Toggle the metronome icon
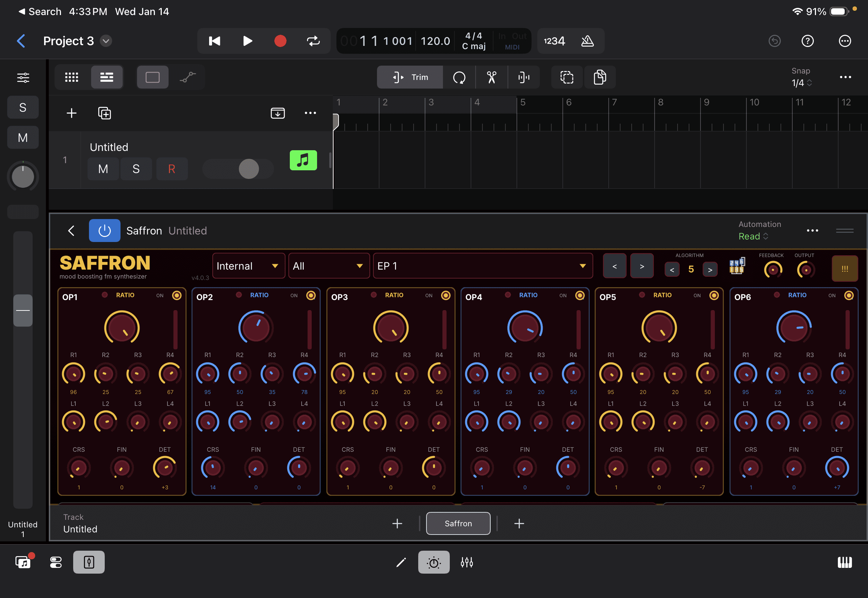Screen dimensions: 868x598 [587, 41]
